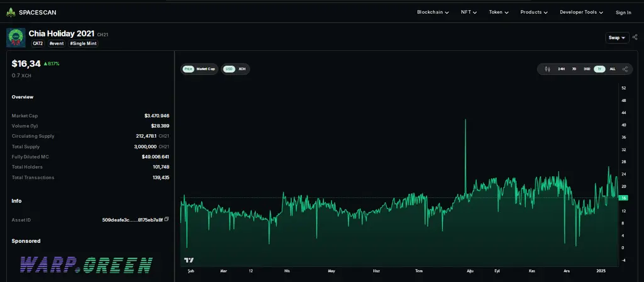Expand the Developer Tools menu

(581, 13)
